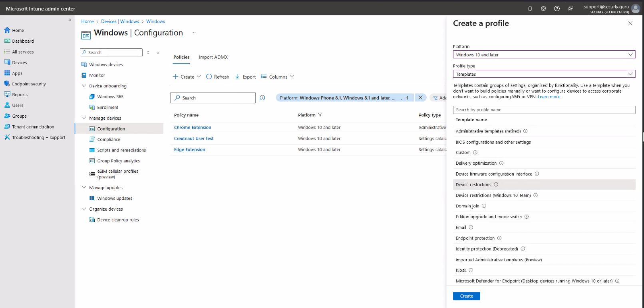This screenshot has width=644, height=308.
Task: Open the Platform column filter
Action: click(x=320, y=115)
